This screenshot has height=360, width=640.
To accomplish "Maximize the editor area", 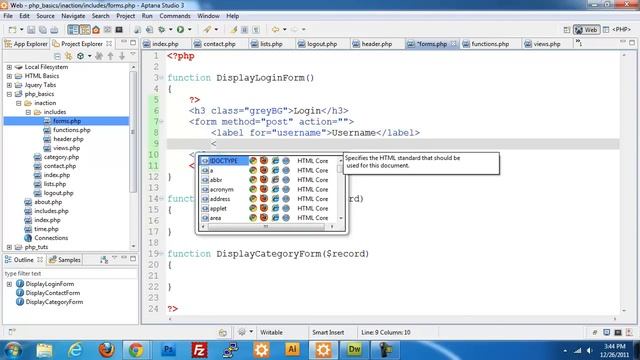I will click(632, 42).
